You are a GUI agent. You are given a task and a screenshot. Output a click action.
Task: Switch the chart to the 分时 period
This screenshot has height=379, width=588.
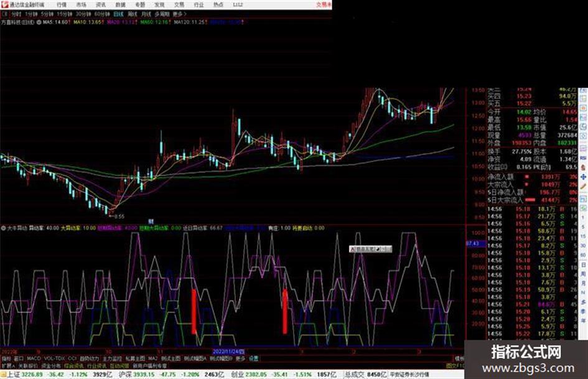pos(16,14)
